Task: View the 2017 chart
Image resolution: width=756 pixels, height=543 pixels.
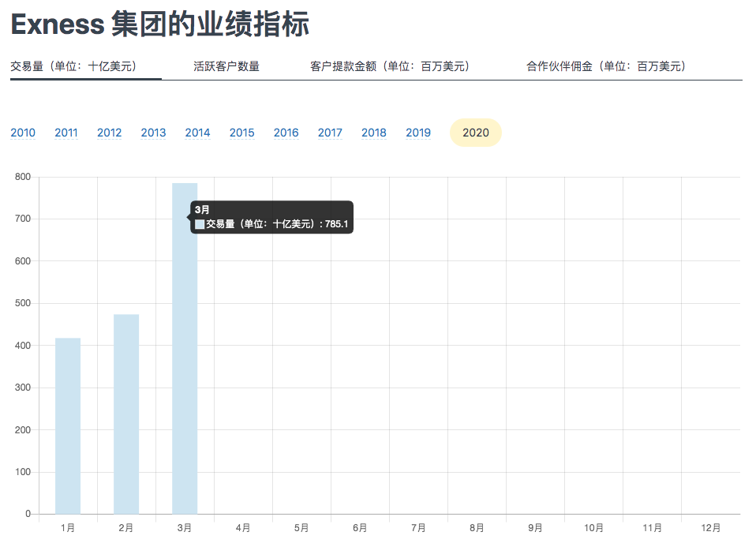Action: point(330,133)
